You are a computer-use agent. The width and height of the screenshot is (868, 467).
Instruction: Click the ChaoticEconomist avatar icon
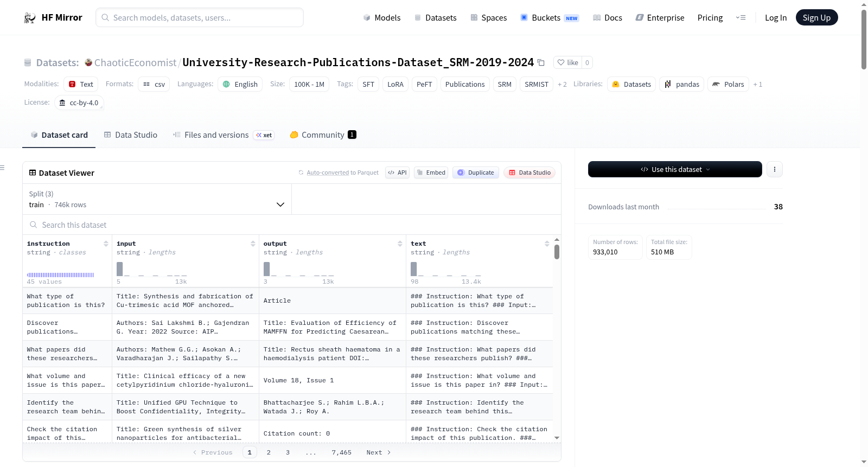tap(88, 62)
